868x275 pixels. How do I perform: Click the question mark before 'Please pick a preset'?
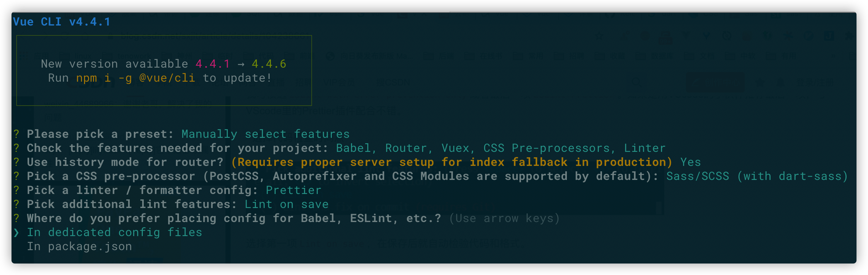[16, 134]
